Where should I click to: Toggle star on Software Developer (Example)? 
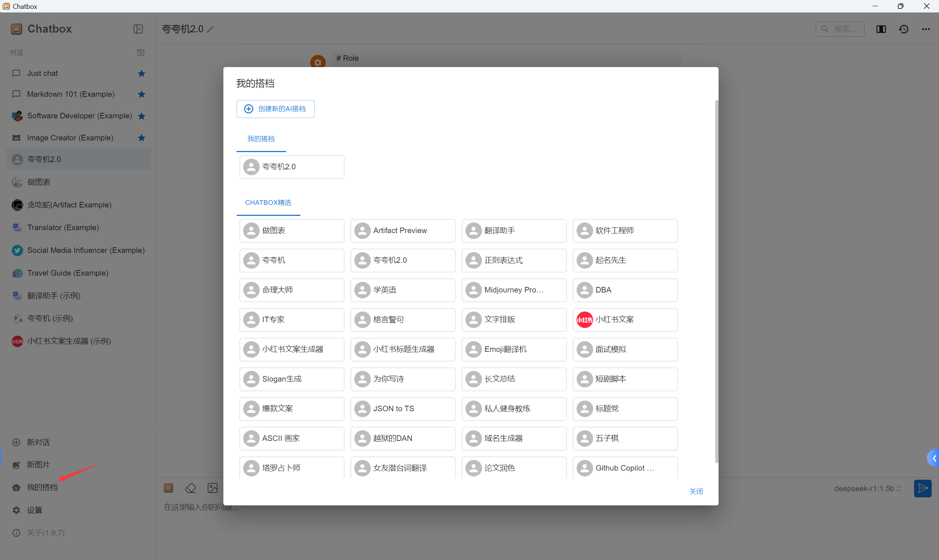pyautogui.click(x=142, y=116)
